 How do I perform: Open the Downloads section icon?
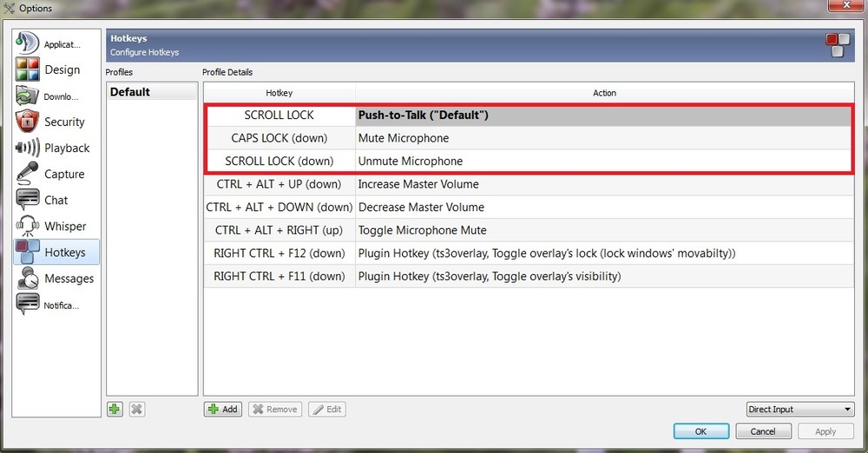(27, 95)
